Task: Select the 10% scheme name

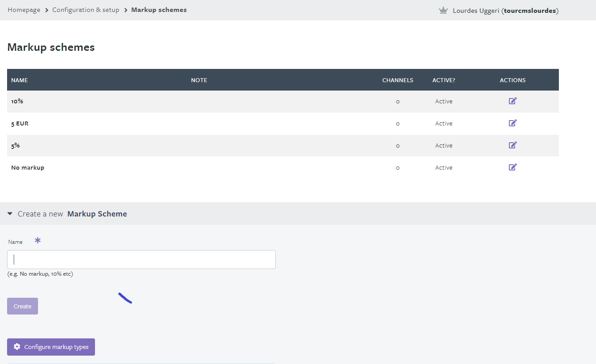Action: [17, 101]
